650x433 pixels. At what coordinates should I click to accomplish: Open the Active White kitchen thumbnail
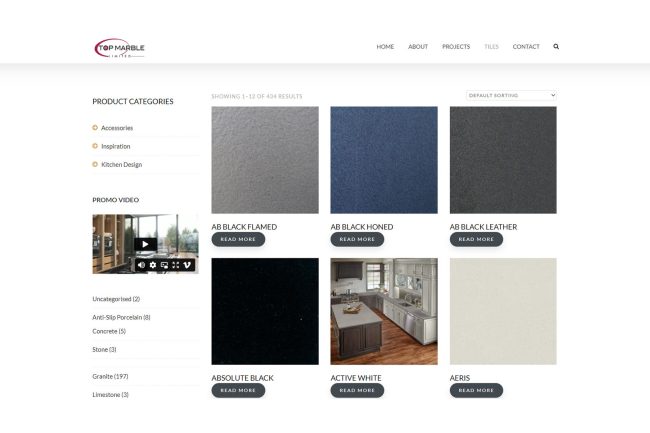point(384,311)
